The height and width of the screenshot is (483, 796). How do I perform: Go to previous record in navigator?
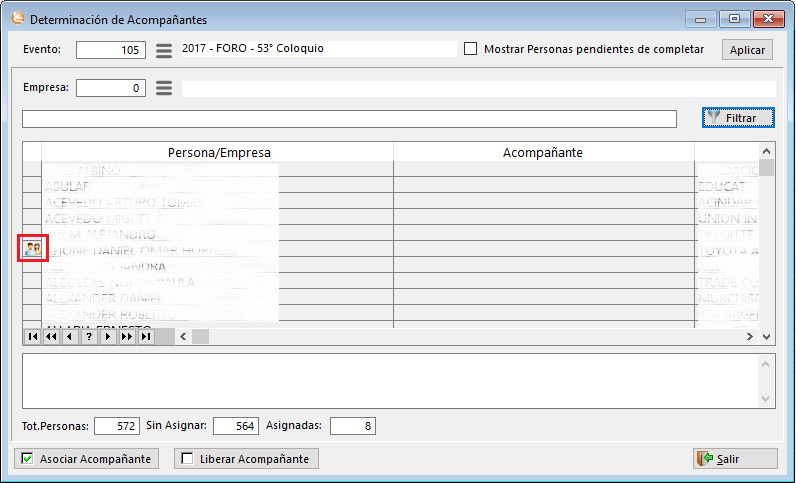click(68, 337)
